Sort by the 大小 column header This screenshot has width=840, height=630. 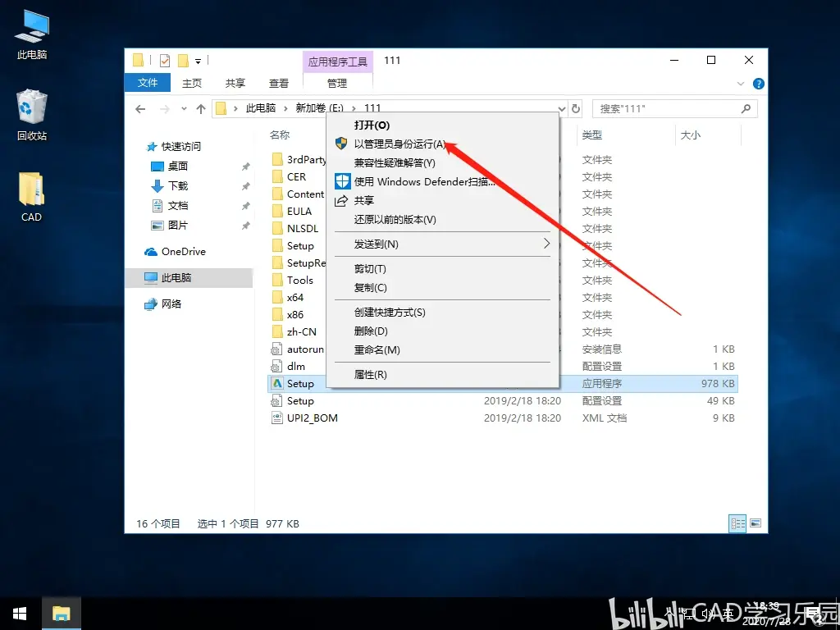[x=690, y=135]
